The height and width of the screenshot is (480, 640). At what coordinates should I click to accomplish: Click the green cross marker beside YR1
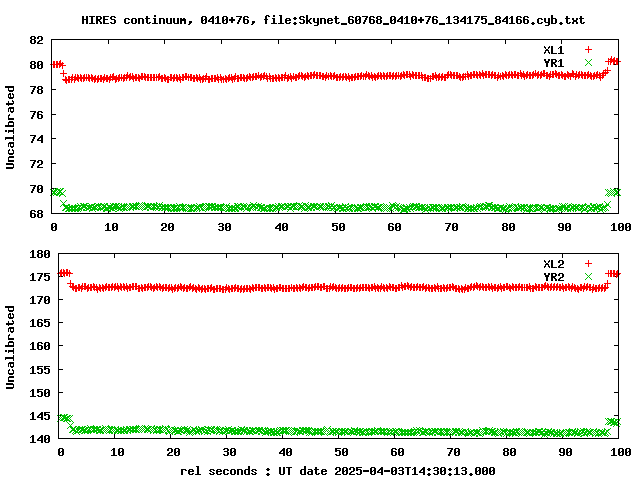pyautogui.click(x=588, y=62)
